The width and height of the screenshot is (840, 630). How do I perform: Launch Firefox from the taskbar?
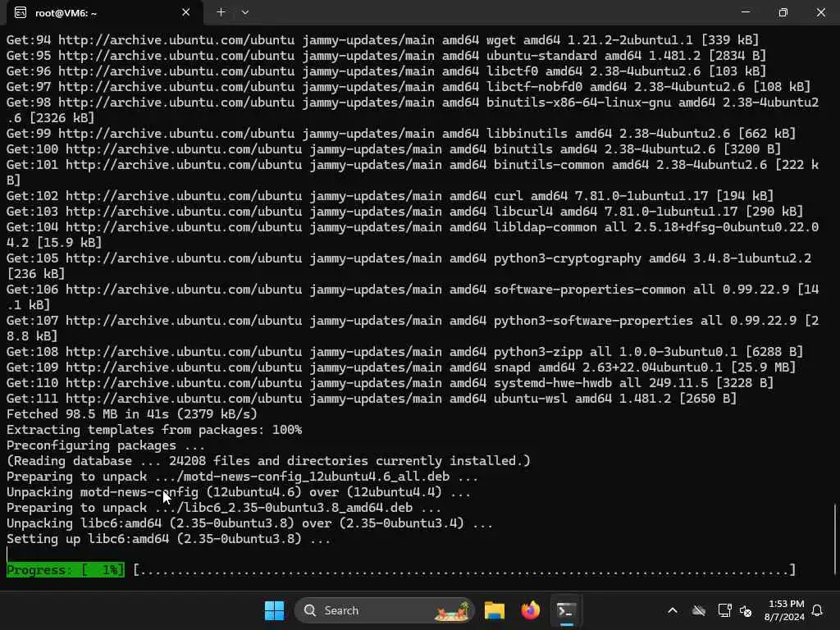(x=531, y=610)
